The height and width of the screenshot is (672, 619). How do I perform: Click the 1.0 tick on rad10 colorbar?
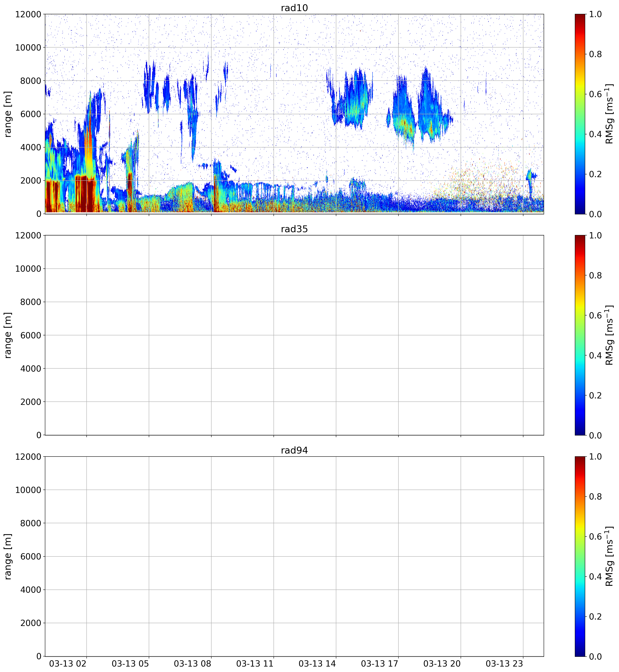pos(595,14)
